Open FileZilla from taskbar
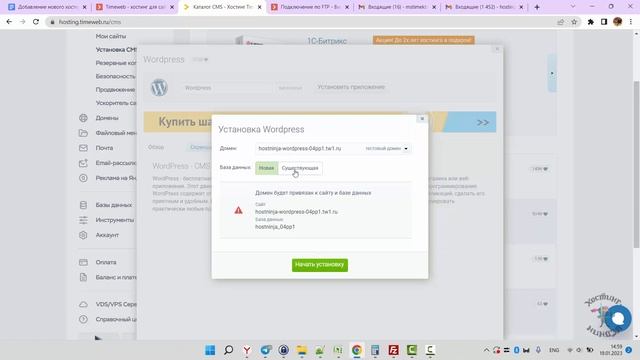The width and height of the screenshot is (640, 360). pos(393,350)
